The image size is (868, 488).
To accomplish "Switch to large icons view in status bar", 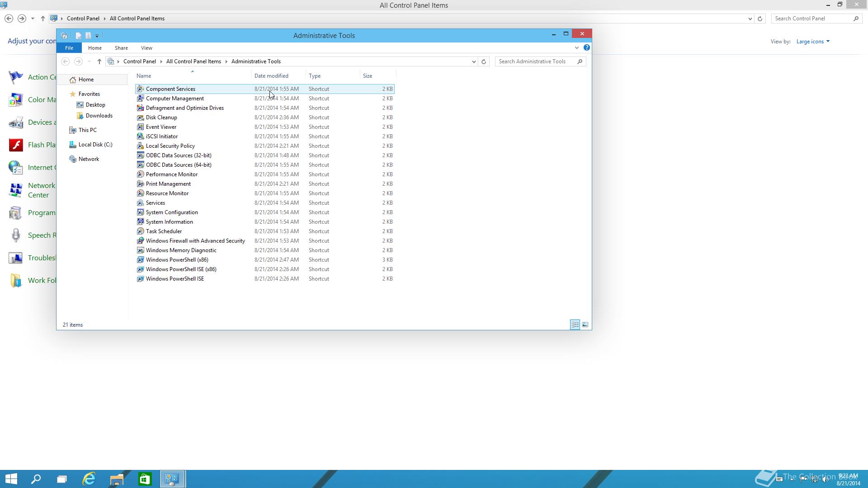I will click(585, 324).
